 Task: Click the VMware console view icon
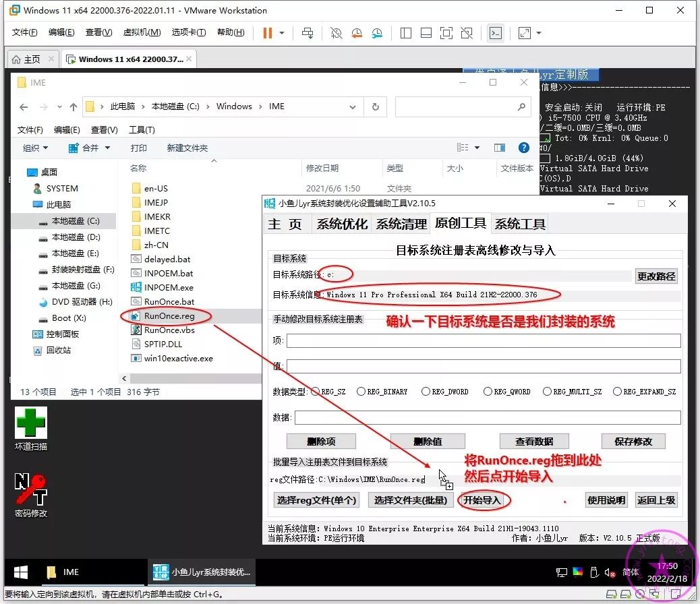coord(496,33)
